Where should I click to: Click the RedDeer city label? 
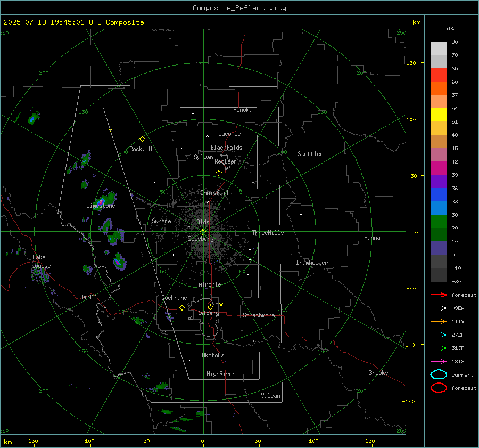click(226, 161)
